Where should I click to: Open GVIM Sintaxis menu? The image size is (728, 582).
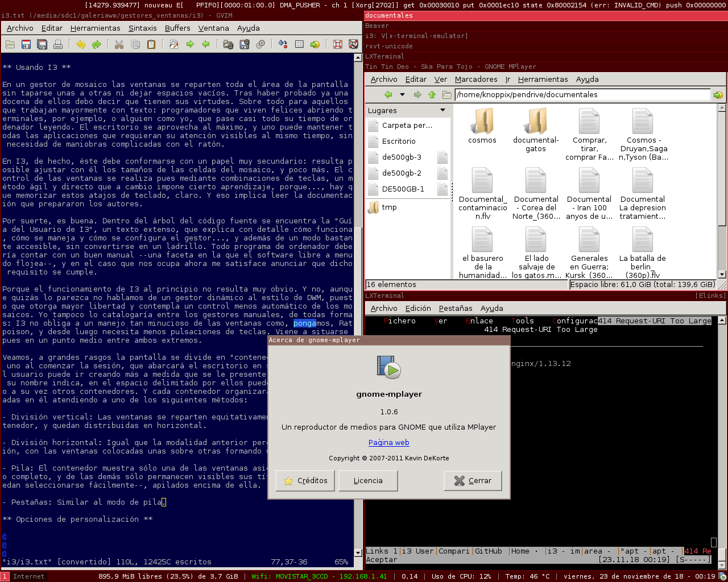pyautogui.click(x=143, y=28)
